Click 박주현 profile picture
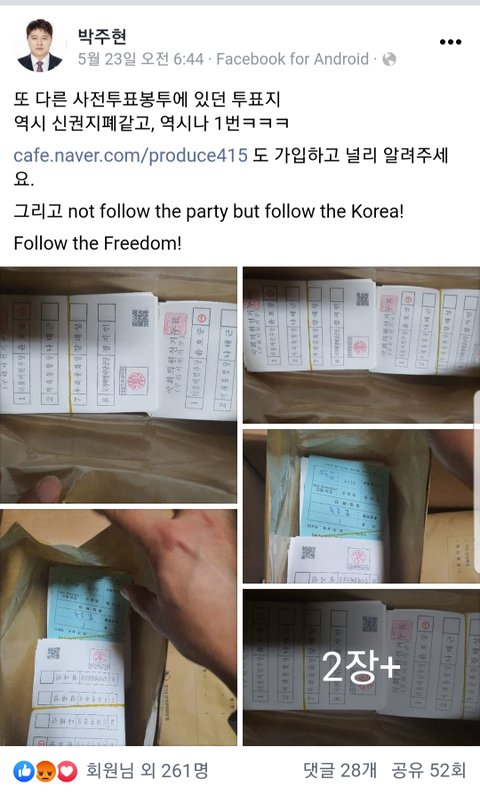 coord(39,46)
